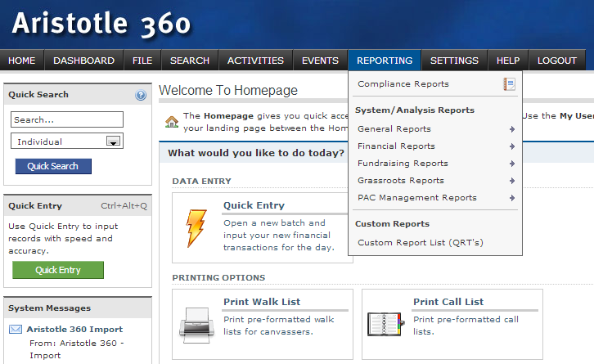Open the EVENTS menu
Image resolution: width=594 pixels, height=364 pixels.
(321, 61)
